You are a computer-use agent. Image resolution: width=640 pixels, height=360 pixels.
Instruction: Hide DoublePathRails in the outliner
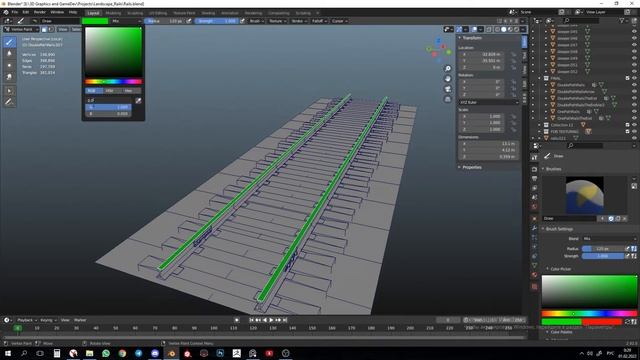634,85
